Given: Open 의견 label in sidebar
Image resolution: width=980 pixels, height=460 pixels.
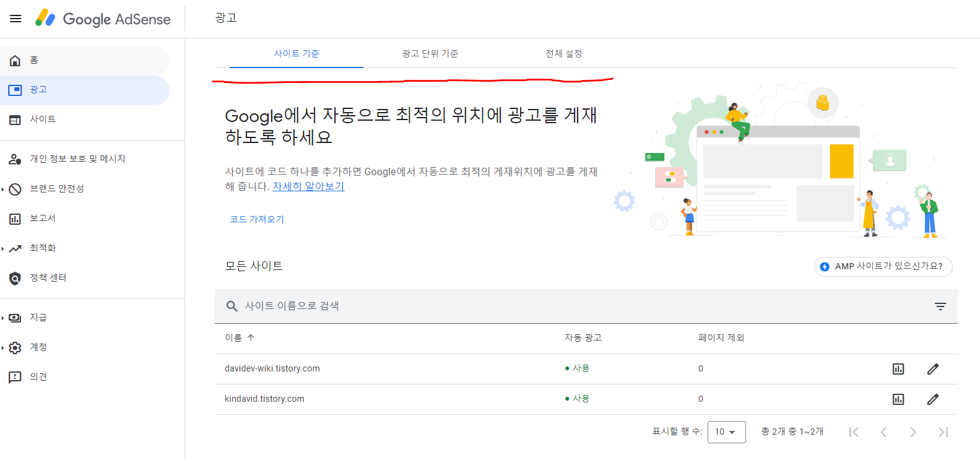Looking at the screenshot, I should 38,376.
